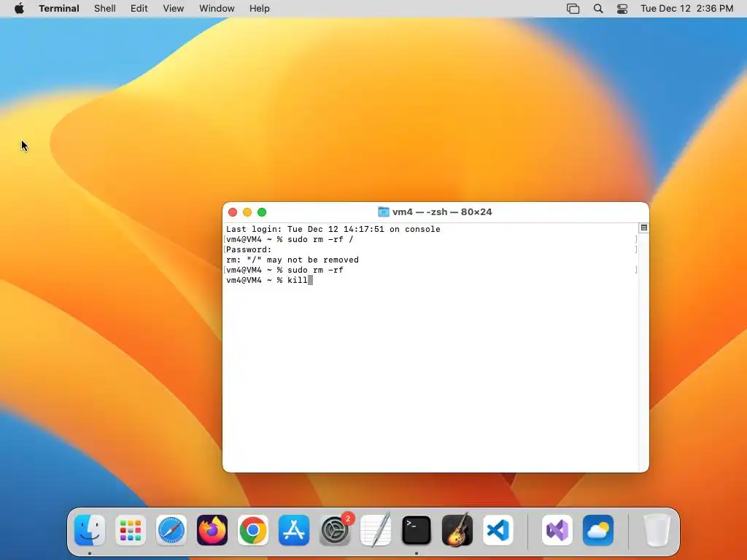Screen dimensions: 747x560
Task: Click the window title 'vm4 — -zsh — 80×24'
Action: [442, 212]
